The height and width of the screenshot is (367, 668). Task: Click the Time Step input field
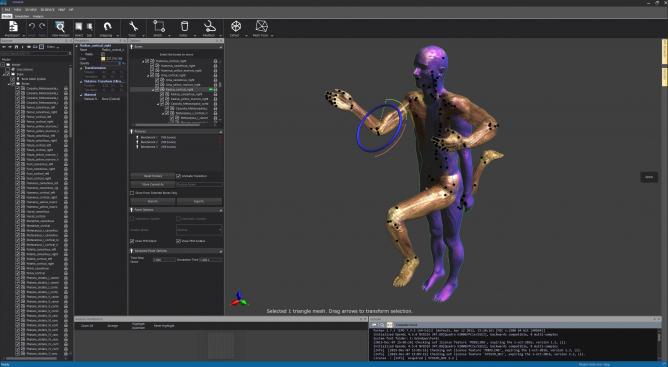point(164,260)
